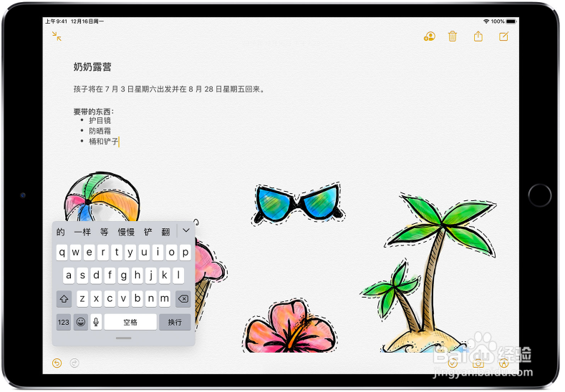This screenshot has height=392, width=565.
Task: Open the share sheet icon
Action: pyautogui.click(x=478, y=36)
